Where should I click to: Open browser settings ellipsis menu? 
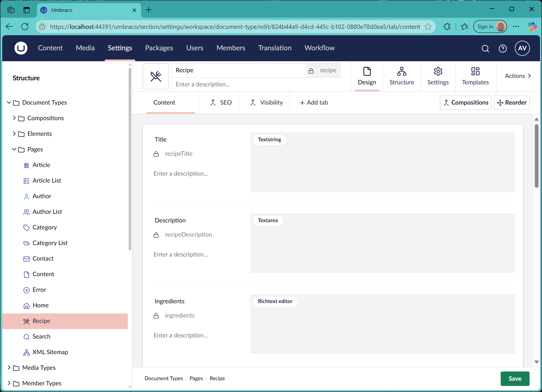516,27
